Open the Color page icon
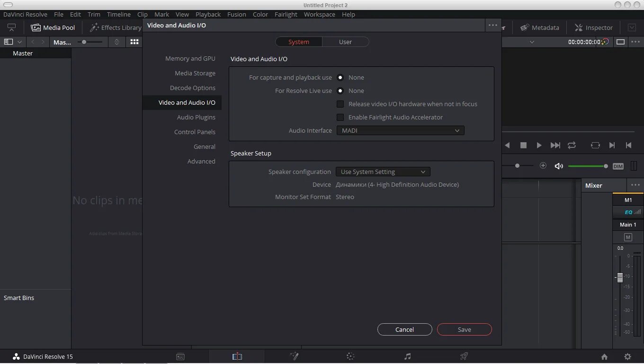The width and height of the screenshot is (644, 364). click(x=350, y=356)
